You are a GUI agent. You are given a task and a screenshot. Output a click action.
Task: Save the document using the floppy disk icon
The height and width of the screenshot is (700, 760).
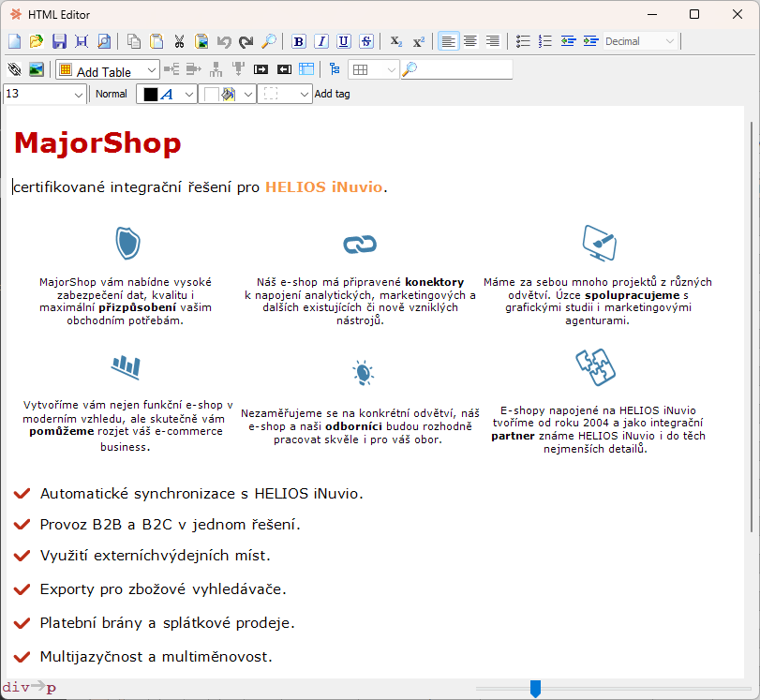pos(59,41)
